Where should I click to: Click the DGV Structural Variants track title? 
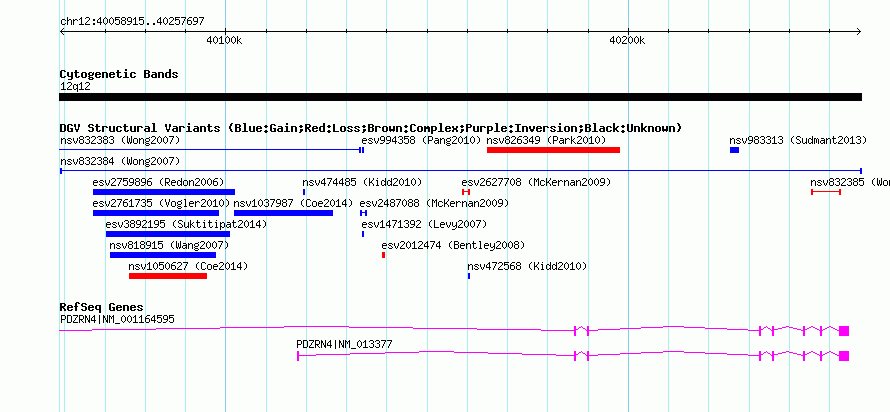(x=371, y=128)
